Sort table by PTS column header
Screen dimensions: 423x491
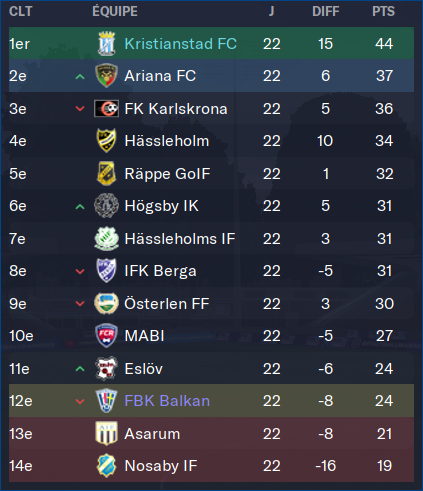coord(383,12)
